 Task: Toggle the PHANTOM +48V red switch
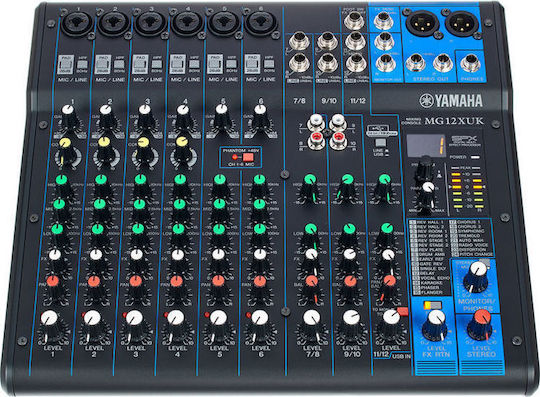click(x=248, y=158)
